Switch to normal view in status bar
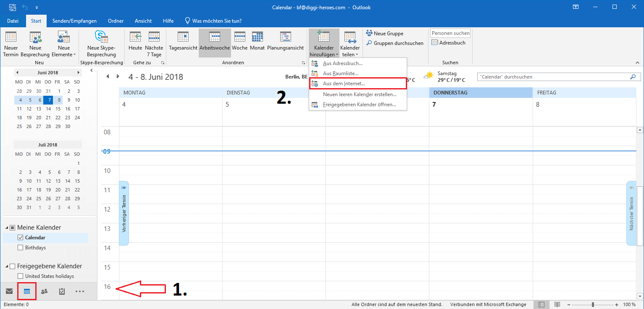 pos(542,304)
